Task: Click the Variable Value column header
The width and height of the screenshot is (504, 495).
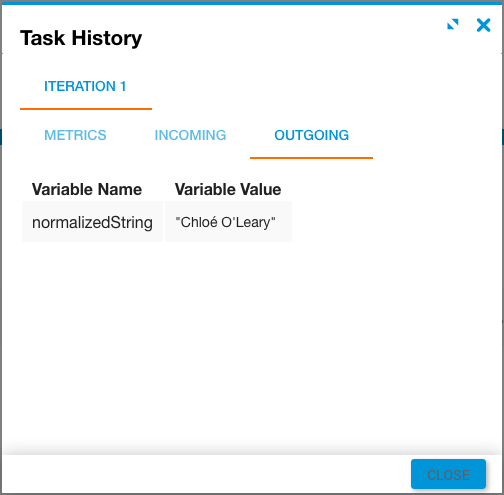Action: click(228, 189)
